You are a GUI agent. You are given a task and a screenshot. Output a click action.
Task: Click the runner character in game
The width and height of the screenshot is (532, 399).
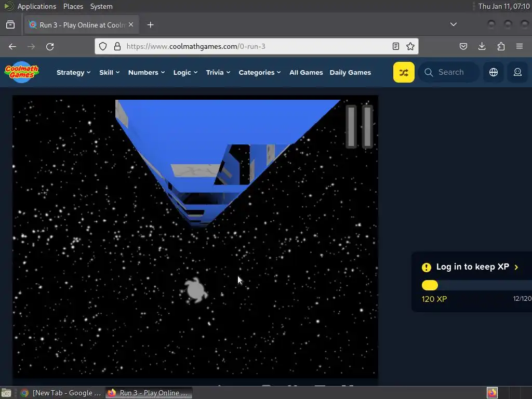click(x=195, y=290)
